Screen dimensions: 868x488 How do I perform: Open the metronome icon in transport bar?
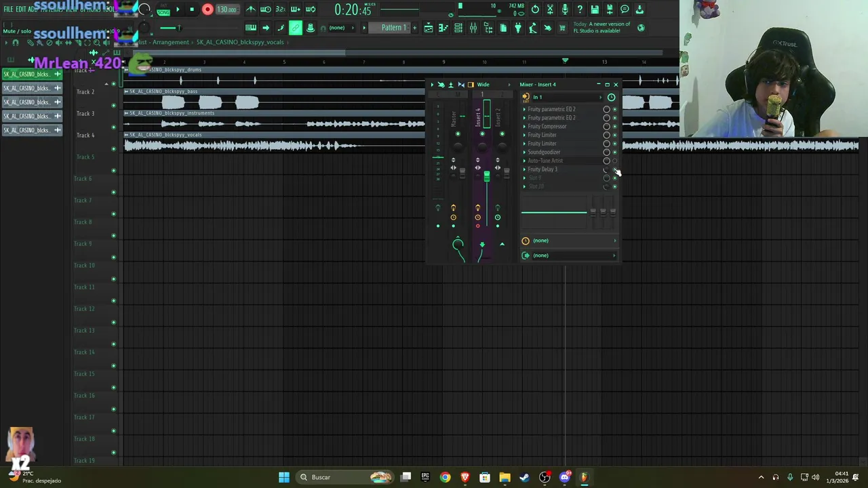pyautogui.click(x=251, y=9)
